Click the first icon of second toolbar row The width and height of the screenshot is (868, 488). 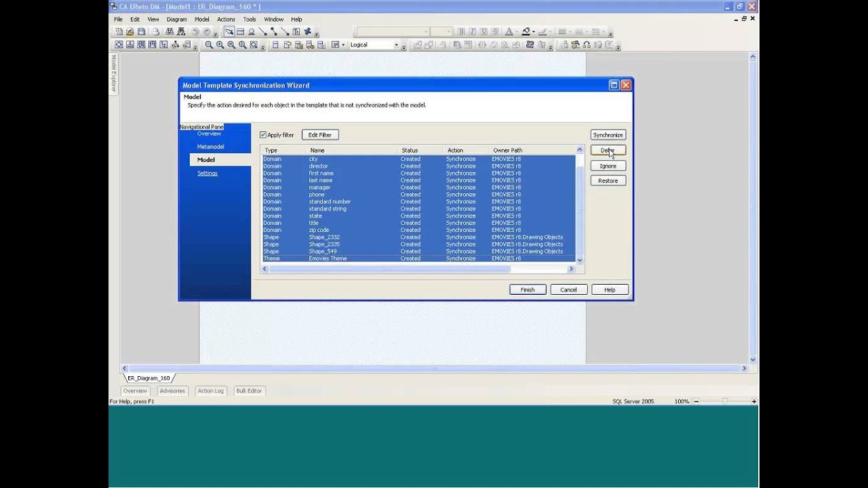coord(119,45)
